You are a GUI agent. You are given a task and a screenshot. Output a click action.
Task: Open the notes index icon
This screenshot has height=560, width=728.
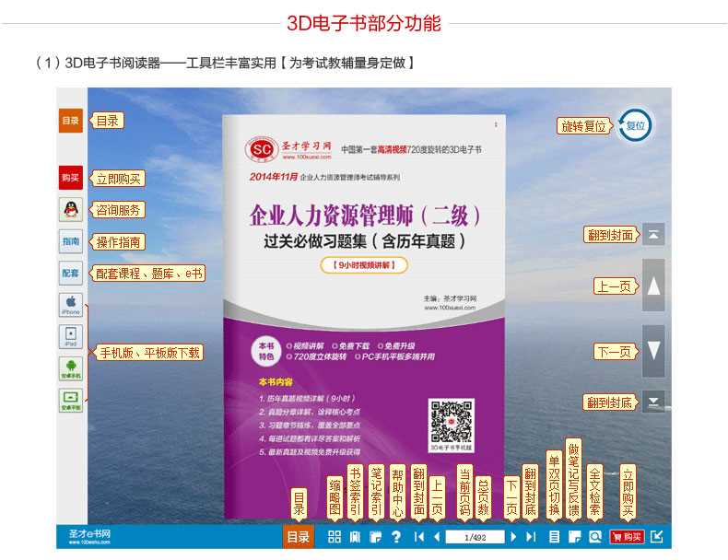(375, 537)
